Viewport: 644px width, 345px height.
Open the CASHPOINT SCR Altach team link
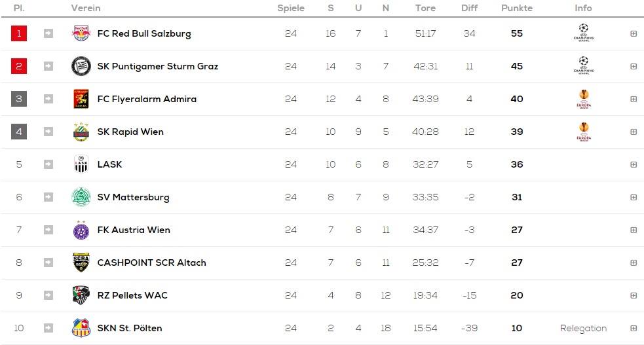pos(151,263)
